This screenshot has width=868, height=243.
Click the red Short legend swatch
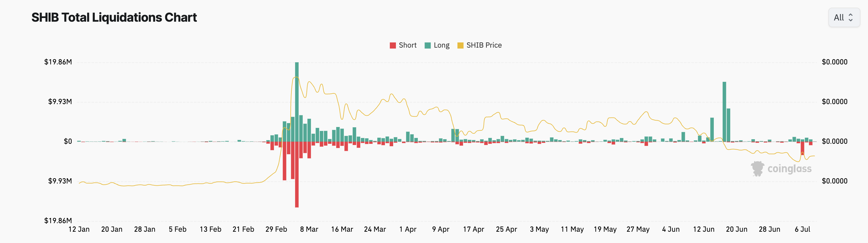(x=393, y=45)
